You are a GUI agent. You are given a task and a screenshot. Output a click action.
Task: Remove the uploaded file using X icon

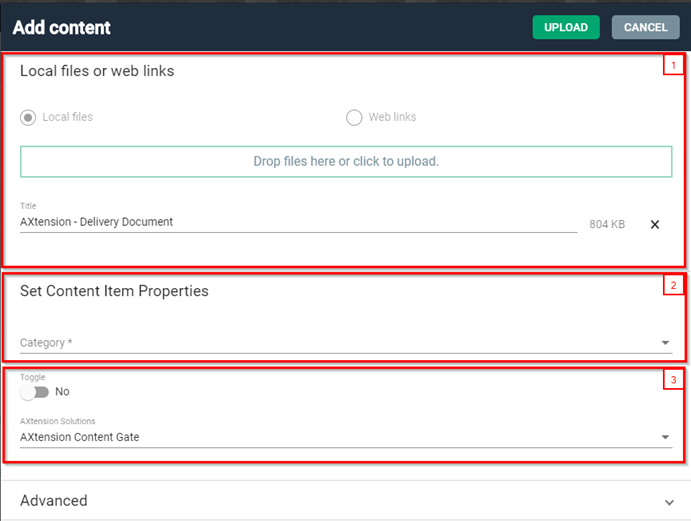point(655,225)
